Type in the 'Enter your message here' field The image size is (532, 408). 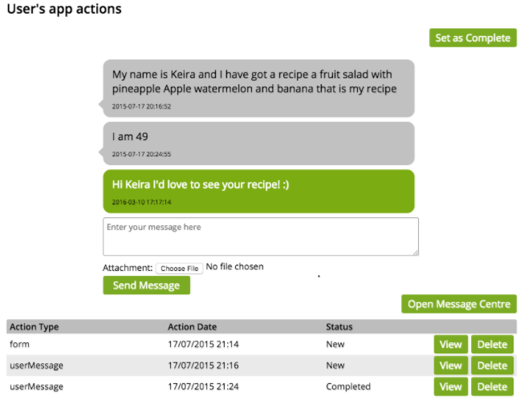[261, 236]
